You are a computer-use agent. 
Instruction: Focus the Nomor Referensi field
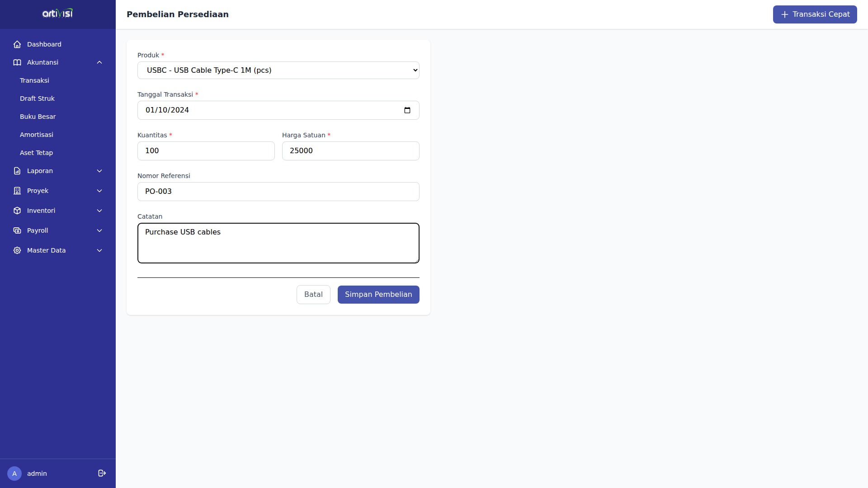coord(278,192)
